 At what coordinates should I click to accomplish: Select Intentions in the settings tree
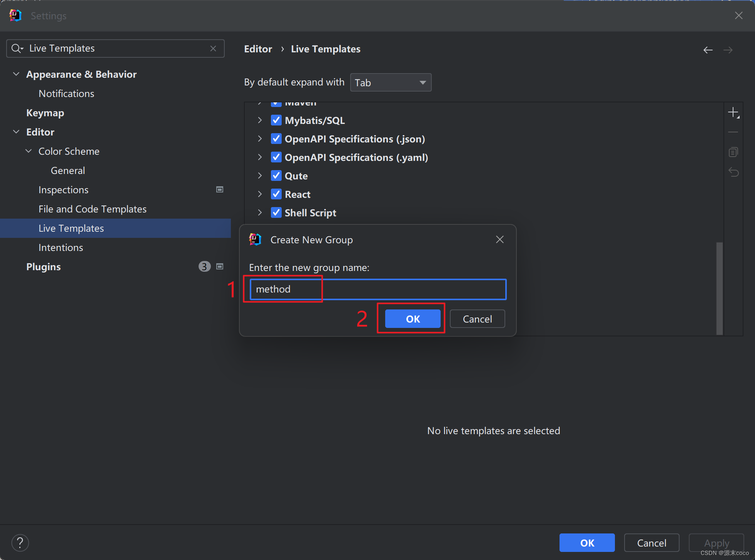click(61, 247)
